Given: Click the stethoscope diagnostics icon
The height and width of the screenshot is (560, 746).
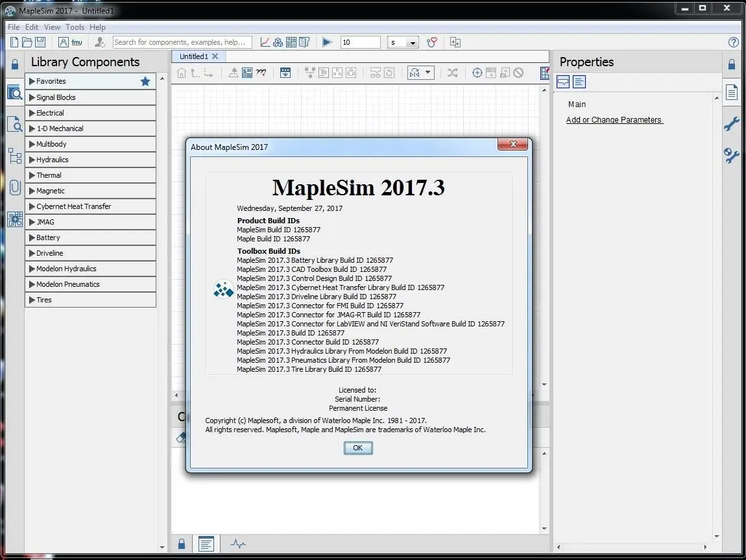Looking at the screenshot, I should pos(431,42).
